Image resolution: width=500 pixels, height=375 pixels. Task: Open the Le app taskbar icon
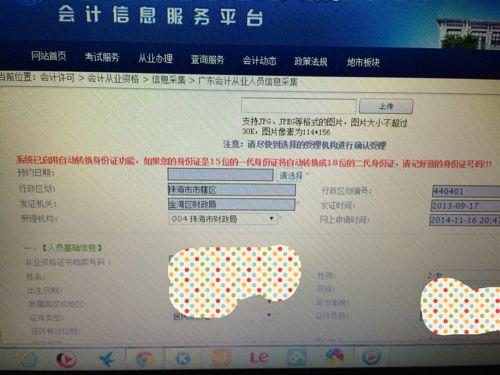click(x=259, y=358)
